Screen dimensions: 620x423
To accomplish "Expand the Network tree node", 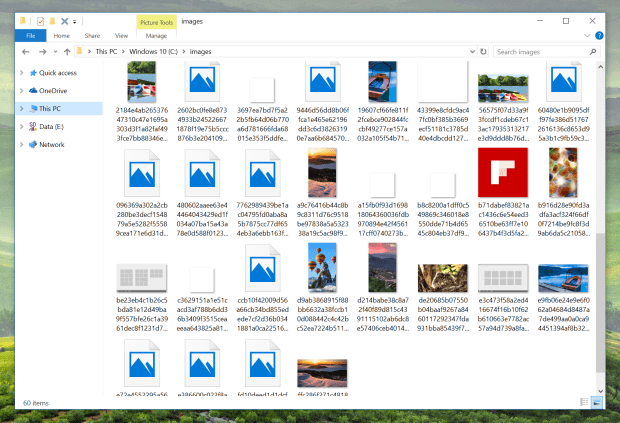I will [x=21, y=144].
